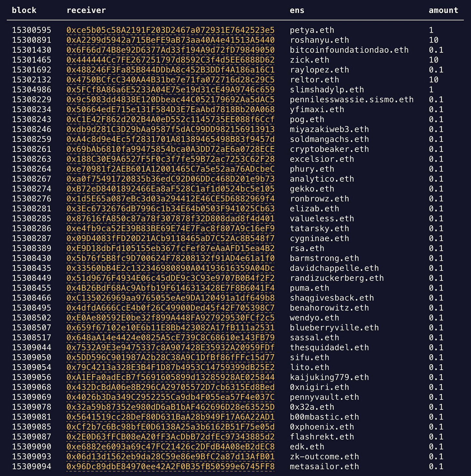The width and height of the screenshot is (471, 476).
Task: Select block number 15309044
Action: tap(32, 347)
